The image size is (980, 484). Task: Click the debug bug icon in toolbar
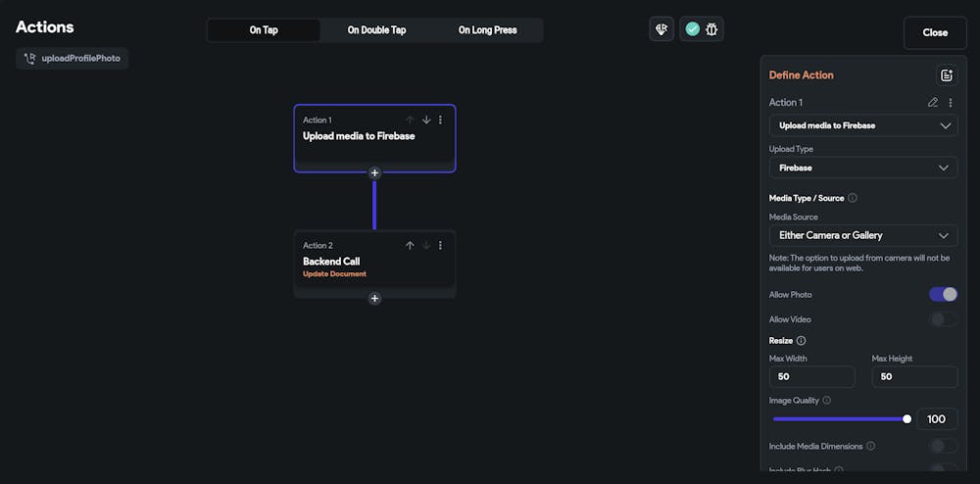click(711, 29)
